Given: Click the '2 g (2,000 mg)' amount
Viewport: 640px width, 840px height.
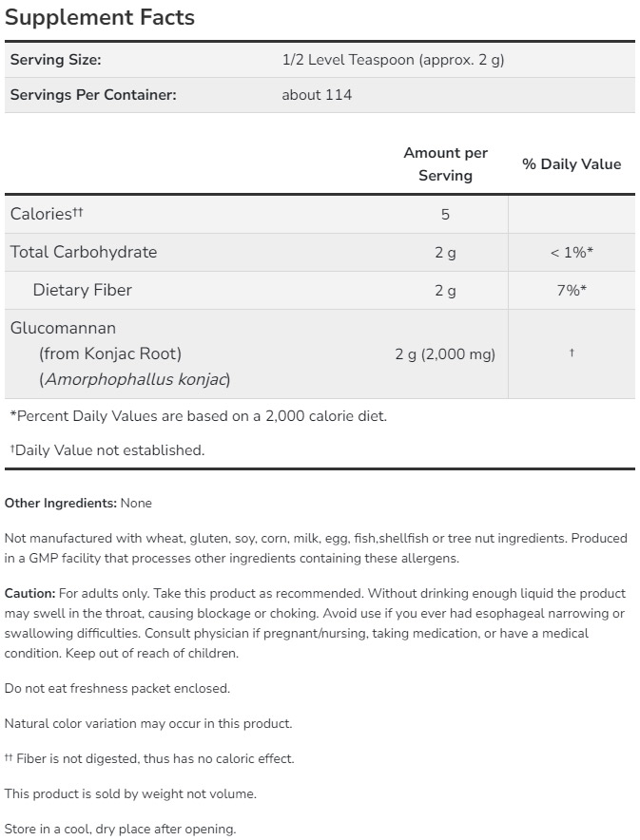Looking at the screenshot, I should pyautogui.click(x=445, y=354).
